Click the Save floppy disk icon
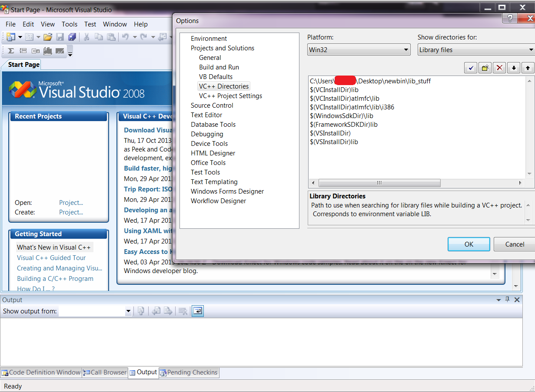 (x=60, y=37)
